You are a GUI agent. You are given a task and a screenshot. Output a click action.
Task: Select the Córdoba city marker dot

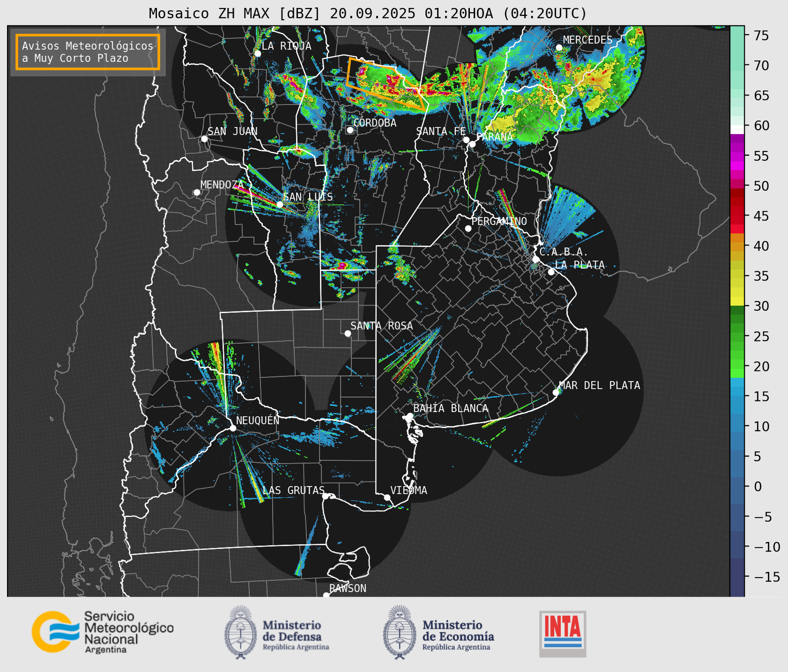coord(350,130)
